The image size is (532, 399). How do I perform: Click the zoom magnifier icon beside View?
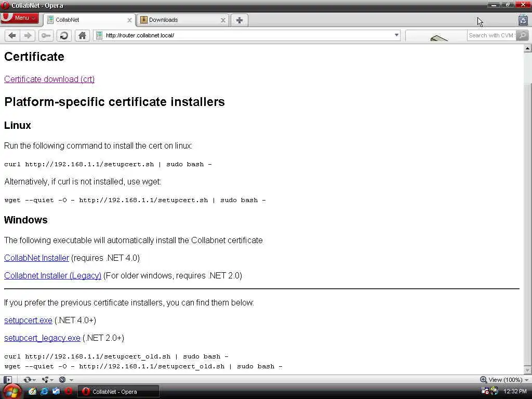coord(484,380)
